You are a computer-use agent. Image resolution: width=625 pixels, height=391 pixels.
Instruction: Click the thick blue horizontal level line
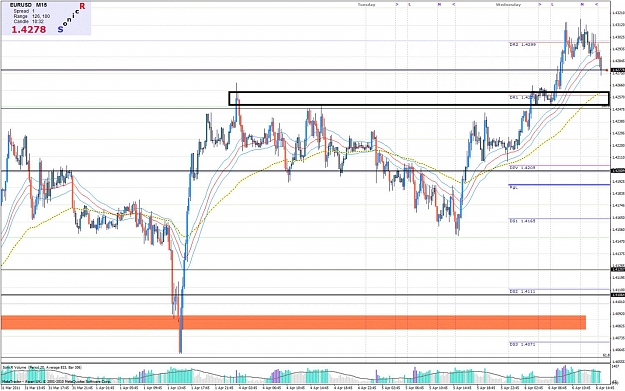[559, 185]
